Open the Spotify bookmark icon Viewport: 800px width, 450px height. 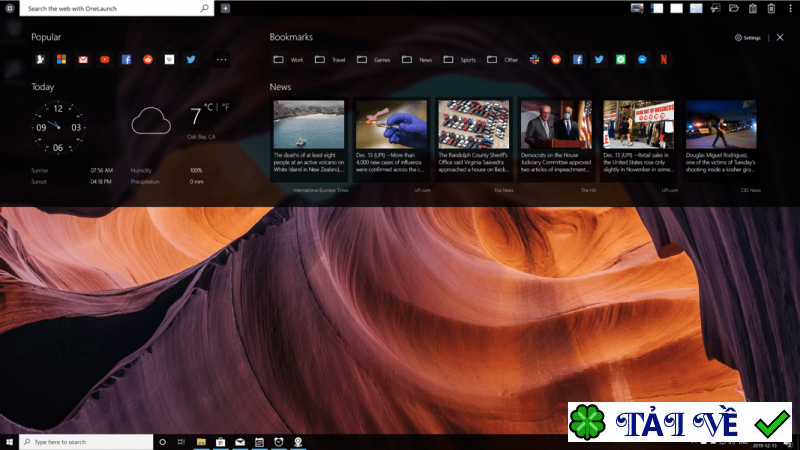pos(620,60)
